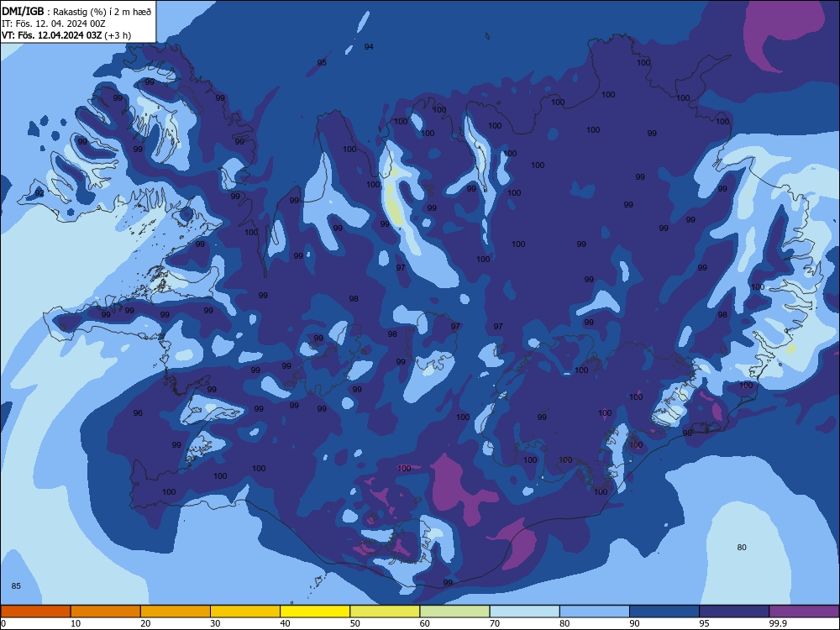Select the pale blue 70–80 legend swatch

coord(524,612)
